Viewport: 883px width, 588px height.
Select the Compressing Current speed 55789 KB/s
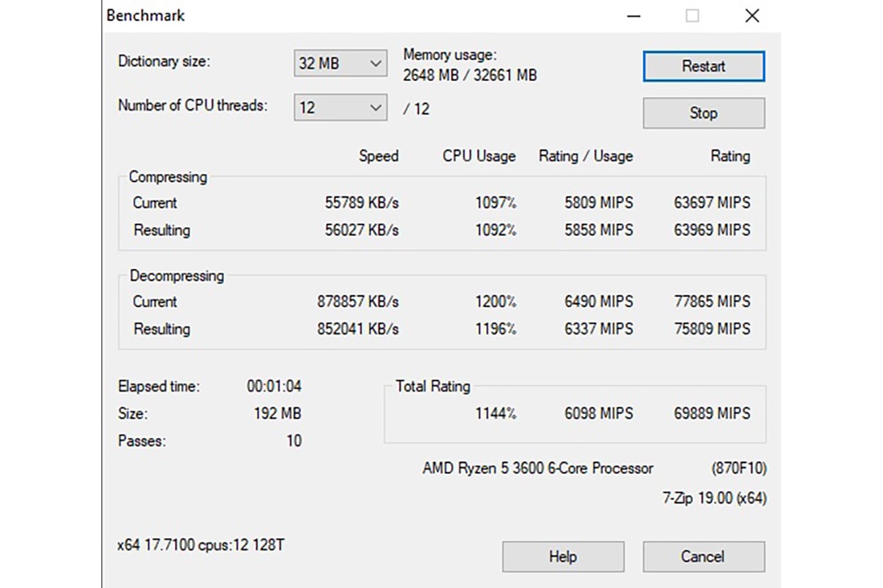coord(361,203)
